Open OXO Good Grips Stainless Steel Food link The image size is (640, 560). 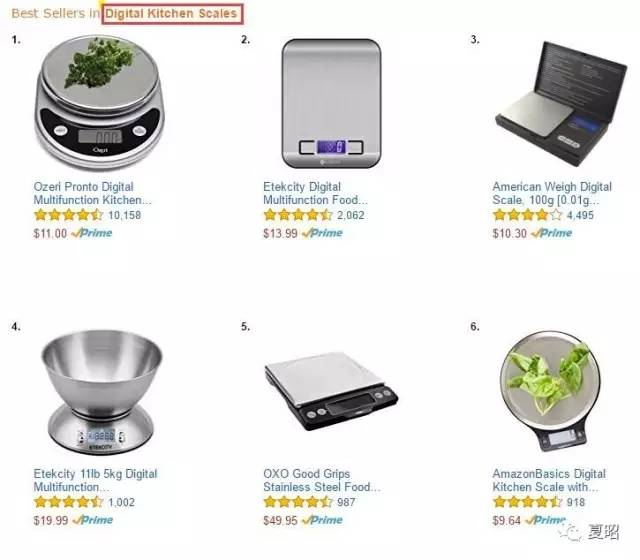[322, 480]
